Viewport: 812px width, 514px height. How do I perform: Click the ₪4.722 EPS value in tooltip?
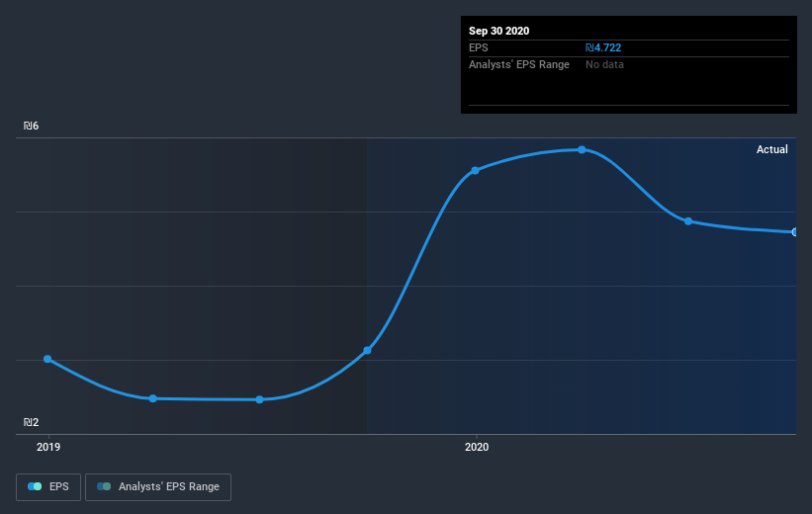tap(602, 47)
